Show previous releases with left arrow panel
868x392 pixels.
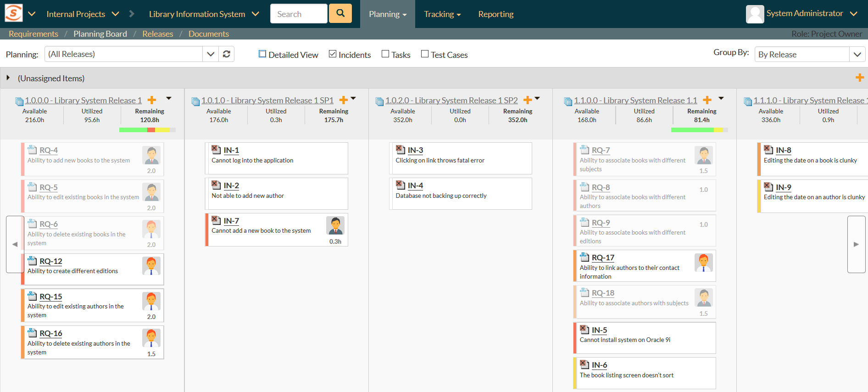(x=15, y=244)
